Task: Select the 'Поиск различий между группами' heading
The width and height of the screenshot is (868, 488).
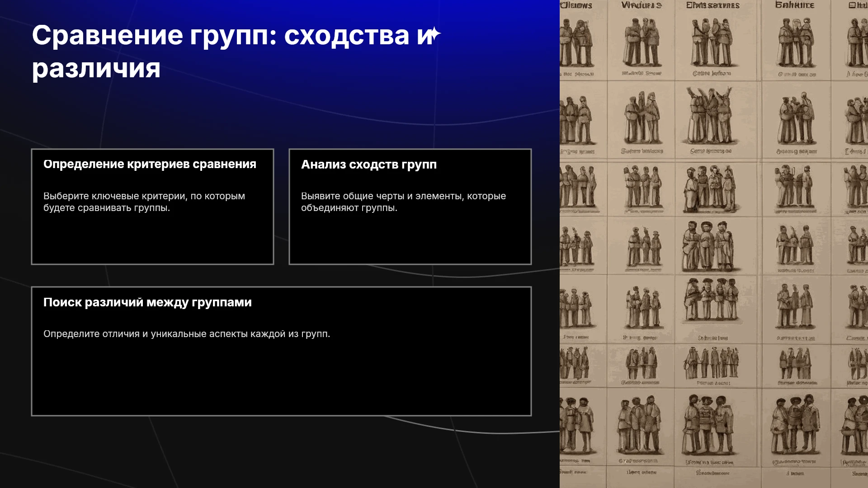Action: click(147, 302)
